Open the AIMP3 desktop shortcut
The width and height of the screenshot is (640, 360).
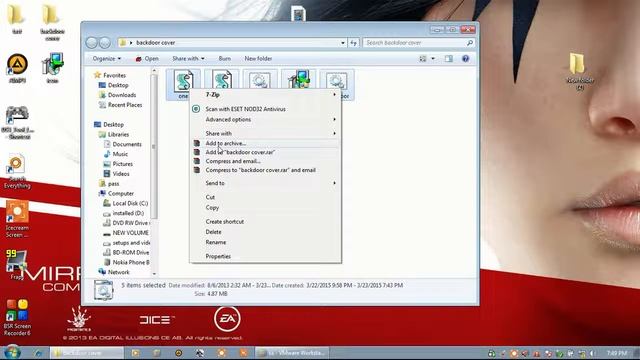point(17,68)
